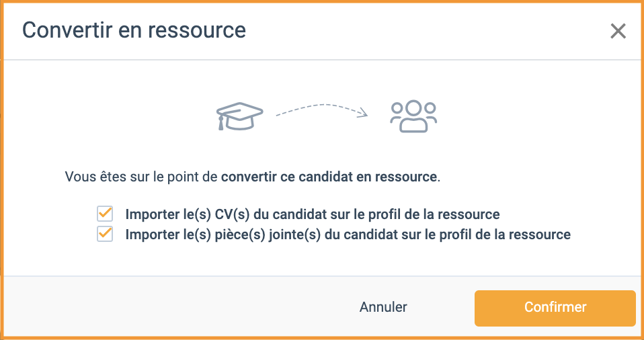The image size is (644, 340).
Task: Click the graduation cap candidate icon
Action: coord(240,116)
